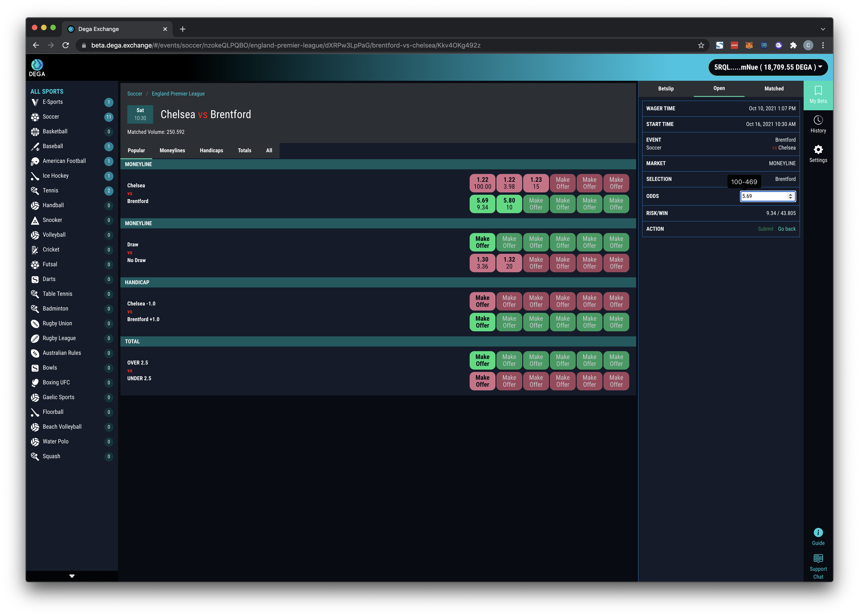Select Brentford 5.80 odds offer
This screenshot has width=859, height=616.
pos(509,204)
